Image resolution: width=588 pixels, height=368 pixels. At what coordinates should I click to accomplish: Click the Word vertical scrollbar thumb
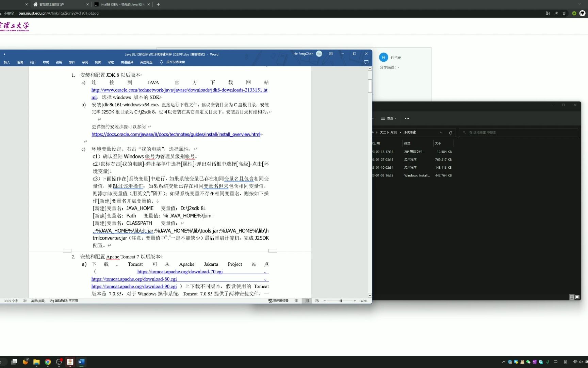click(370, 86)
